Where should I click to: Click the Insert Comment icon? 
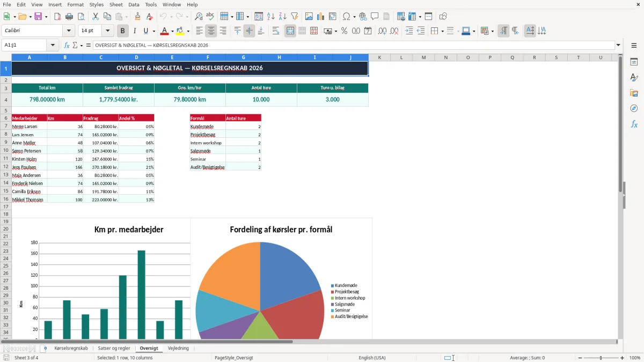click(x=375, y=17)
